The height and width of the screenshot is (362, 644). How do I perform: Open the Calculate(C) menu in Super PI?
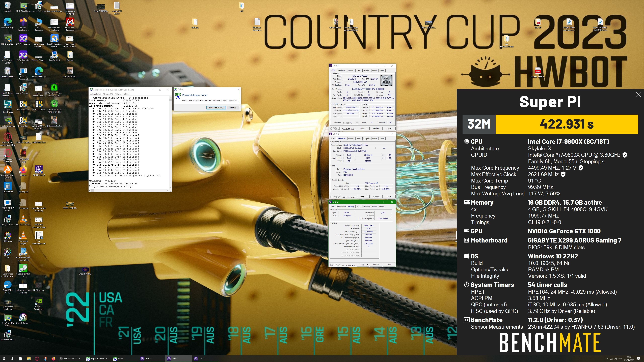point(95,94)
